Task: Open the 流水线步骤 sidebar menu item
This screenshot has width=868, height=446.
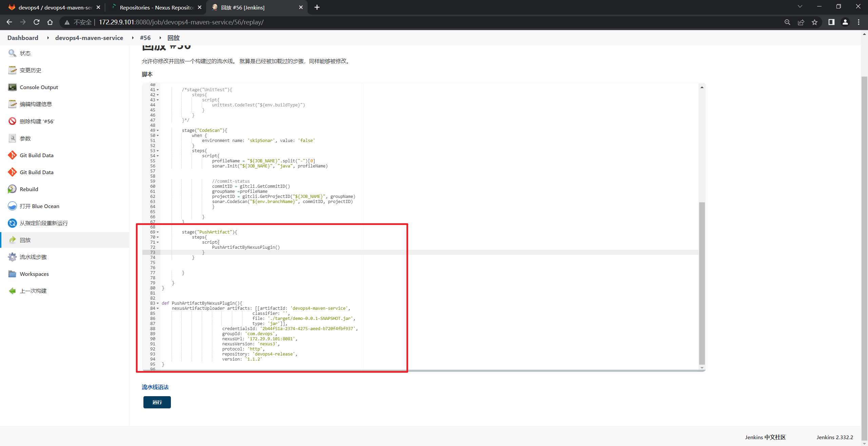Action: click(33, 257)
